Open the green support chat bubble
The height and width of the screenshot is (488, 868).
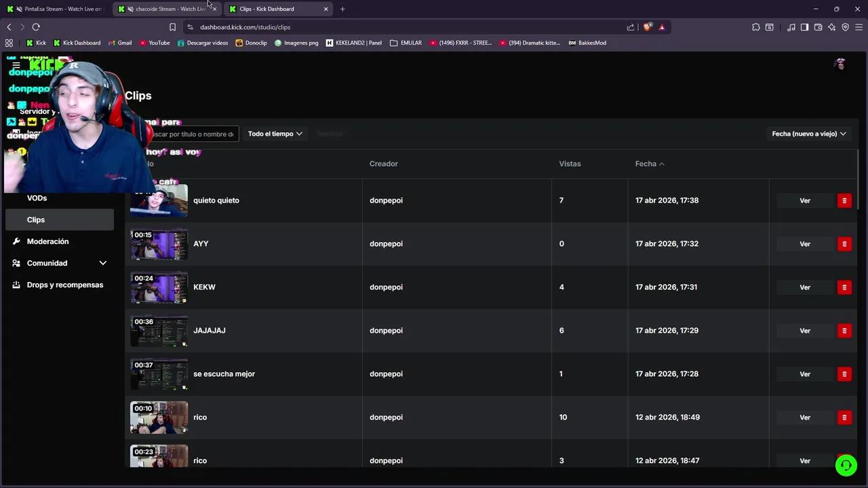tap(846, 466)
